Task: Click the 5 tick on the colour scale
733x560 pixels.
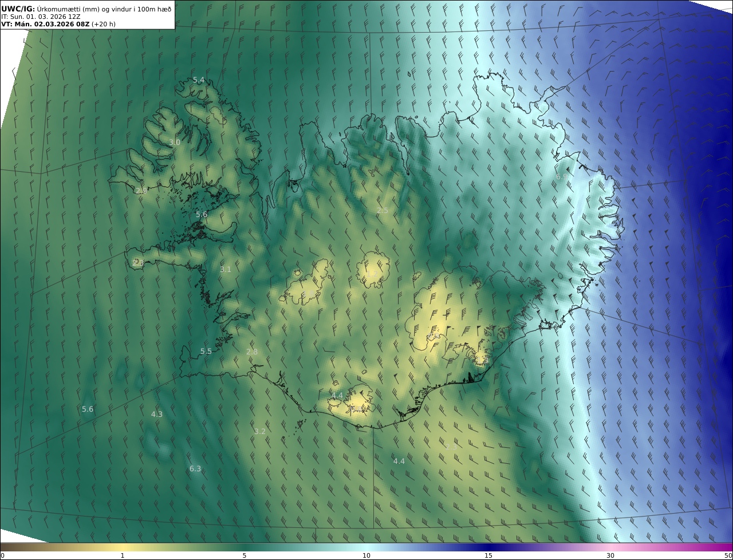Action: [x=245, y=555]
